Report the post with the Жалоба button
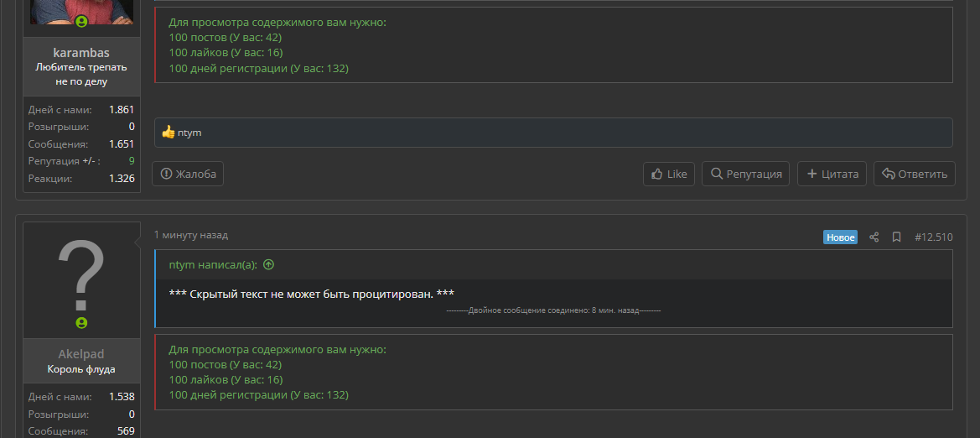980x438 pixels. [x=188, y=174]
